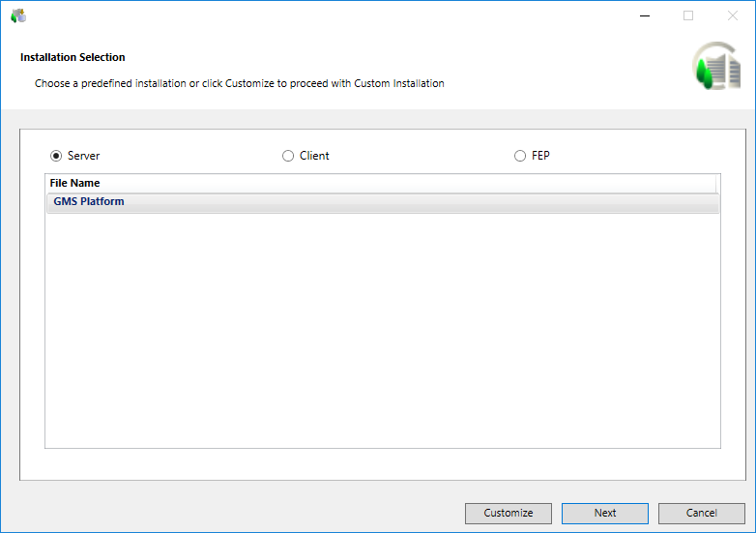
Task: Select the Server radio button circle
Action: pos(56,156)
